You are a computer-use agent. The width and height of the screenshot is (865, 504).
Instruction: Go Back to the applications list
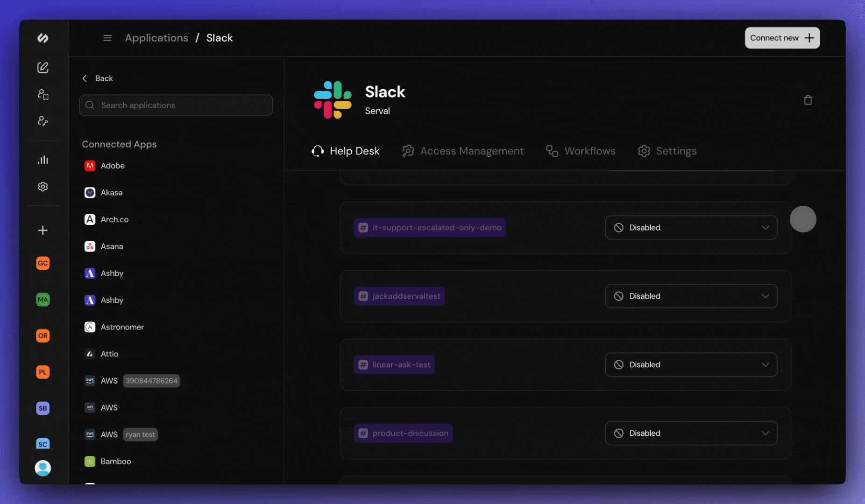tap(97, 78)
